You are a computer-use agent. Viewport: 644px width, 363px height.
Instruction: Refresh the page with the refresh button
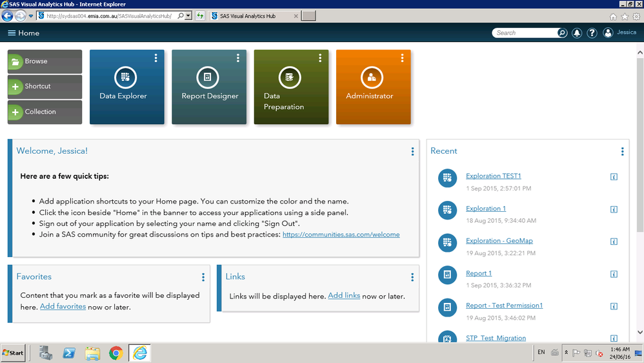(x=200, y=16)
